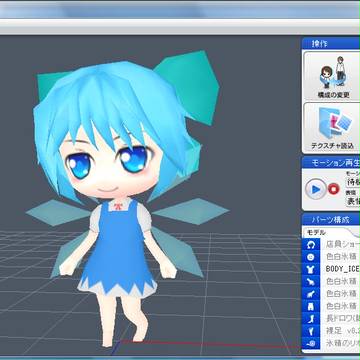Viewport: 360px width, 360px height.
Task: Select the hand part icon in the fifth row
Action: click(x=311, y=294)
